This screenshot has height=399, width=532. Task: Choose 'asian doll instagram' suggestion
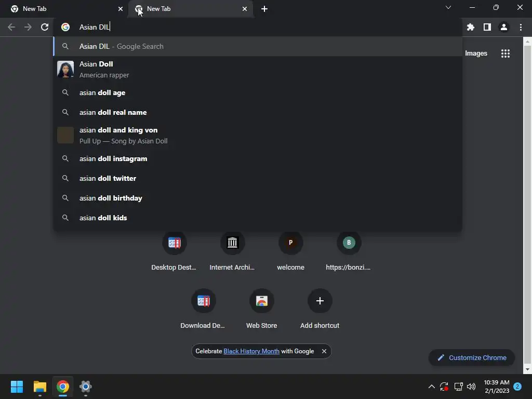click(258, 158)
